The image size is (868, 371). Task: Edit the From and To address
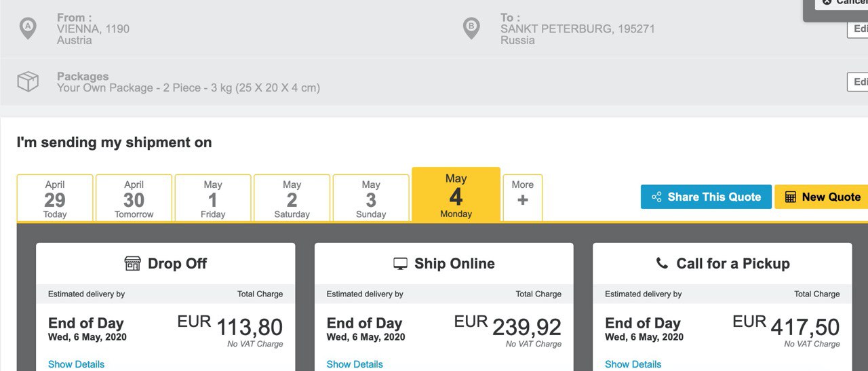click(x=858, y=29)
